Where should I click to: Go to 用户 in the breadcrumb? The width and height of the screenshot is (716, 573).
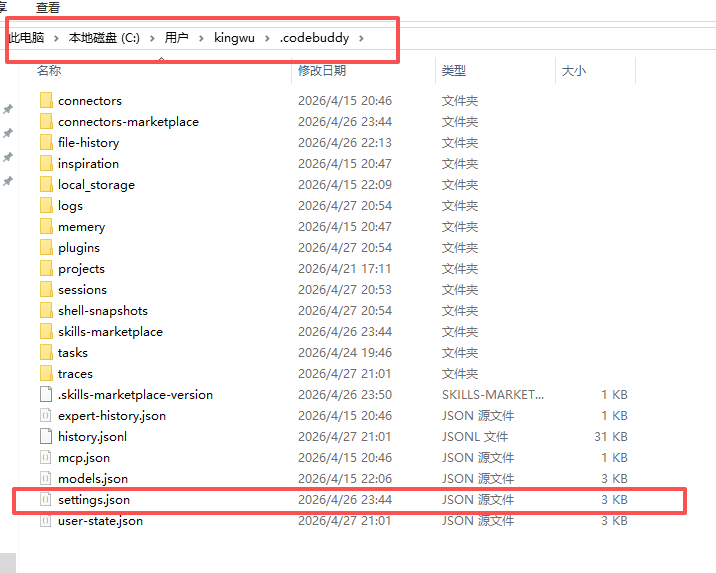(x=177, y=37)
